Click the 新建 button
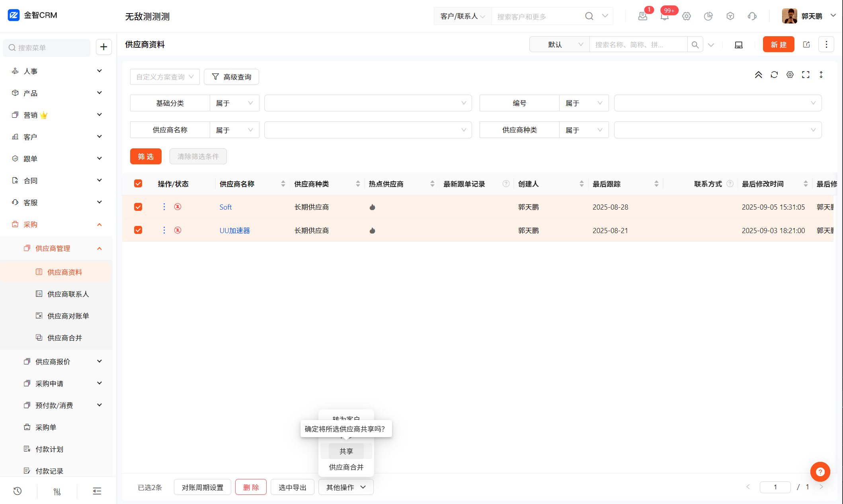The width and height of the screenshot is (843, 504). (x=778, y=45)
